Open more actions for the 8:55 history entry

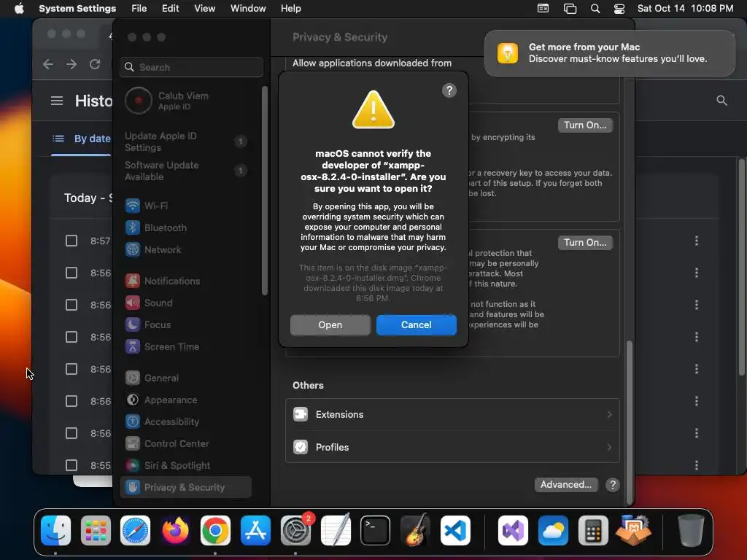tap(697, 464)
